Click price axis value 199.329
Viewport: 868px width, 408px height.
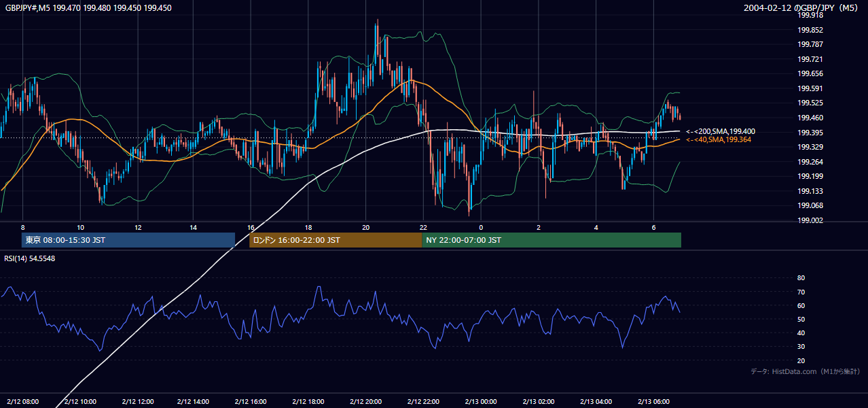pyautogui.click(x=810, y=147)
